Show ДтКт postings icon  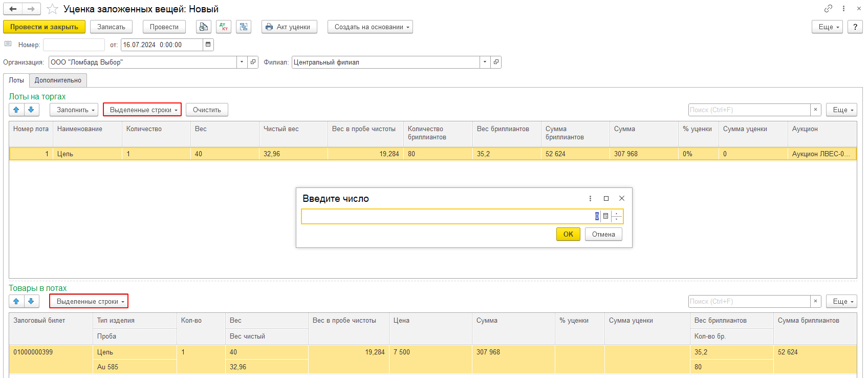tap(224, 27)
